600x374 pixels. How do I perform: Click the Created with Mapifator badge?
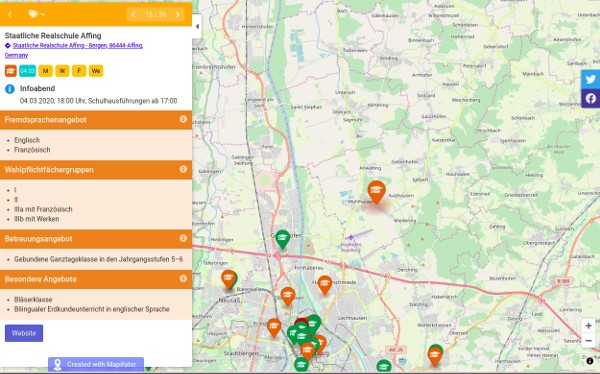tap(96, 364)
